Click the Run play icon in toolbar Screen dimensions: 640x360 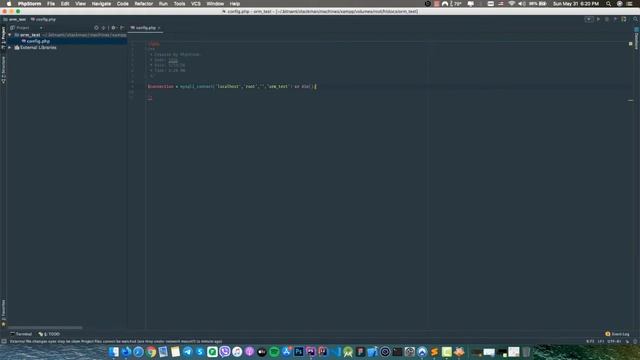(598, 19)
